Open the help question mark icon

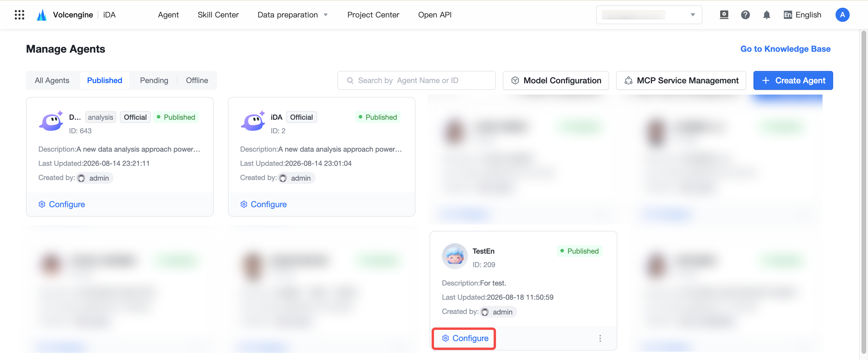(x=745, y=15)
